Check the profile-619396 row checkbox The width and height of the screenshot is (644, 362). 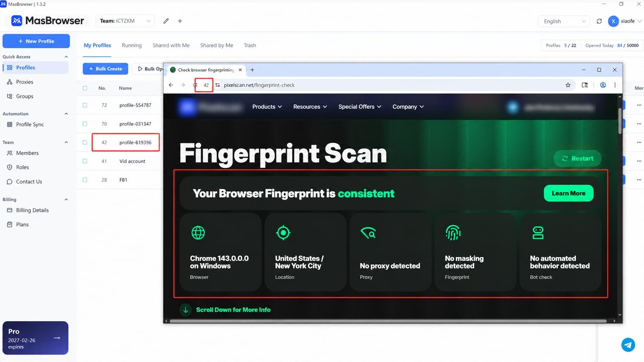pos(85,142)
